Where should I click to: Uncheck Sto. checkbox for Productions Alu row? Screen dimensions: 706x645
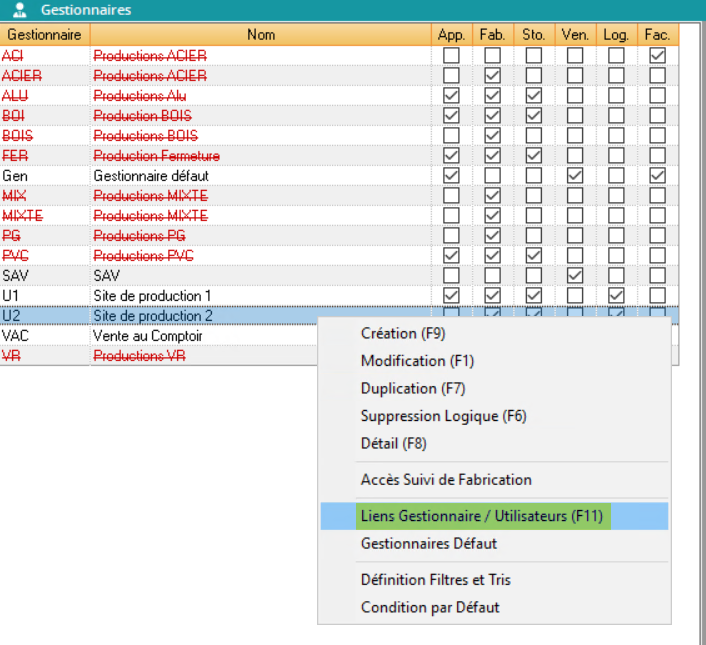coord(533,96)
